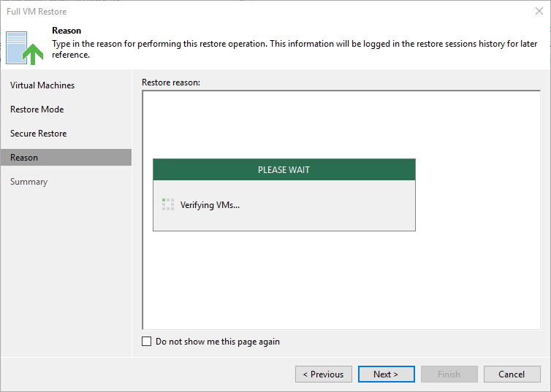The height and width of the screenshot is (392, 551).
Task: Click the 'Do not show me this page again' label
Action: pos(218,342)
